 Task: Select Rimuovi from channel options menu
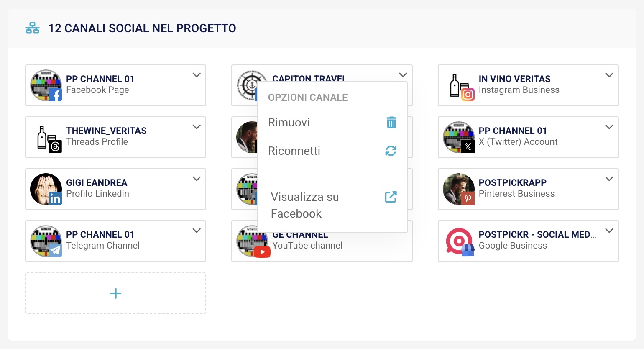coord(289,123)
